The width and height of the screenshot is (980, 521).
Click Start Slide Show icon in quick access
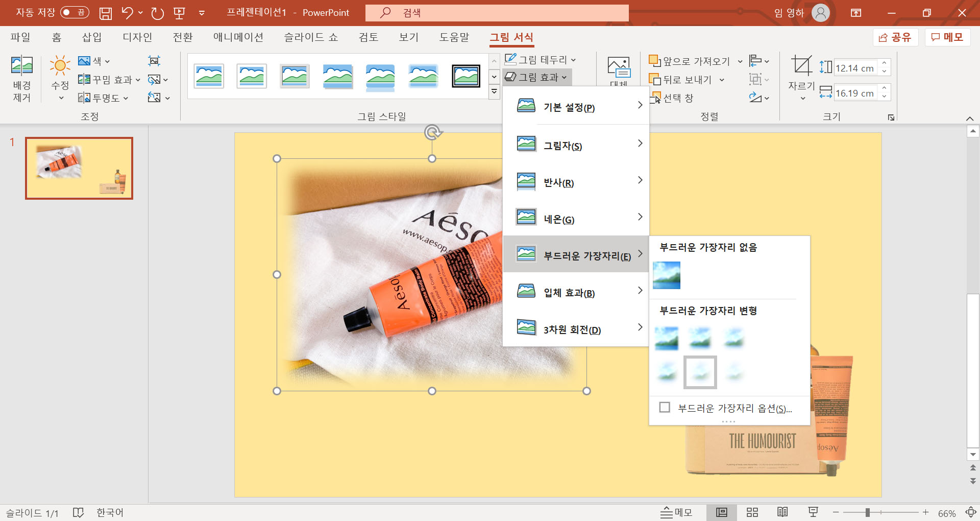[x=179, y=13]
